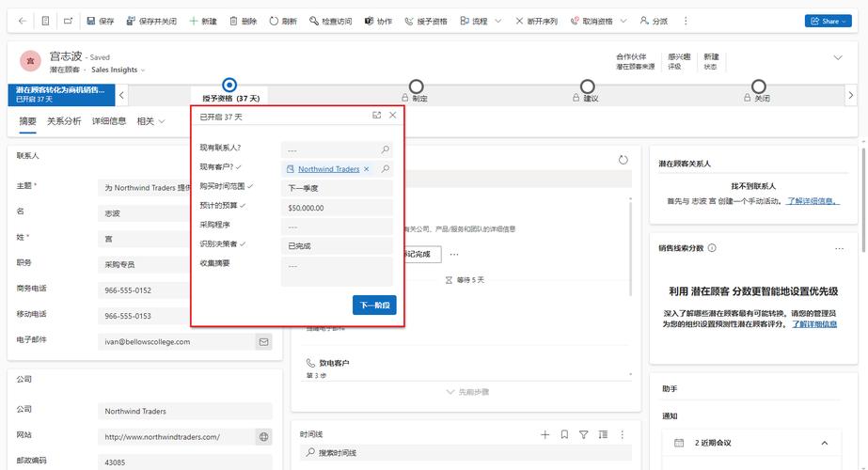868x470 pixels.
Task: Switch to the 关系分析 tab
Action: coord(64,121)
